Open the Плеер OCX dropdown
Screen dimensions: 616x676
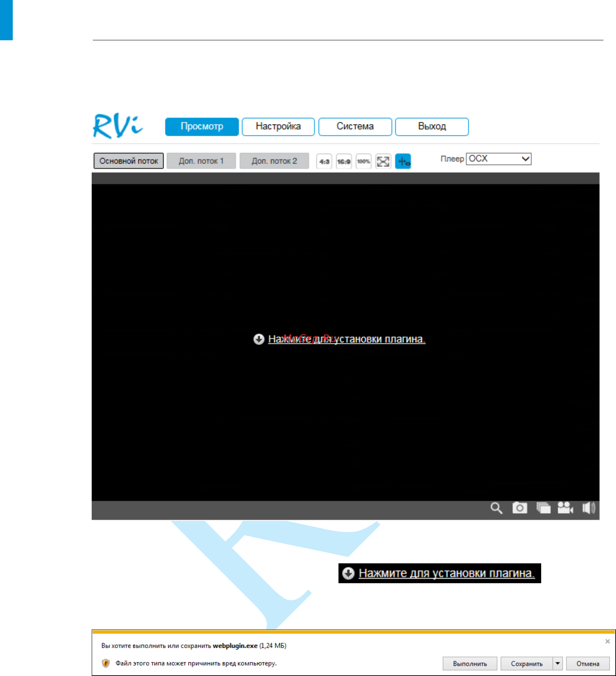pyautogui.click(x=499, y=159)
